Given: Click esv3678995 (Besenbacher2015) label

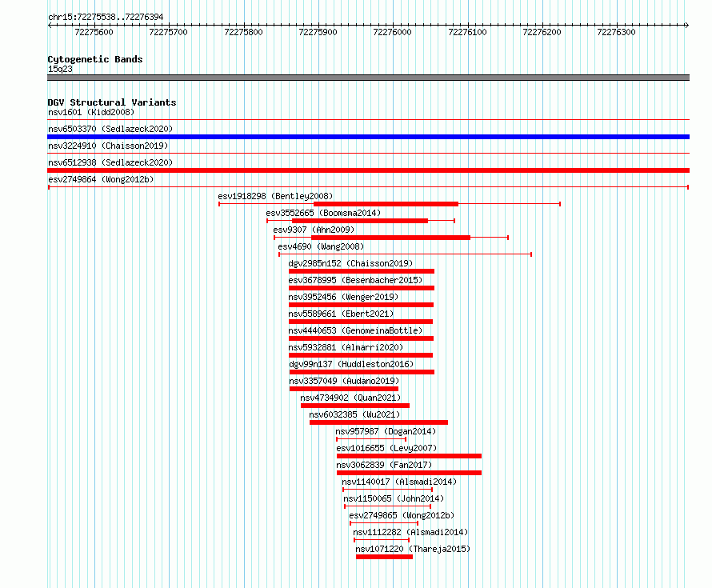Looking at the screenshot, I should click(355, 280).
